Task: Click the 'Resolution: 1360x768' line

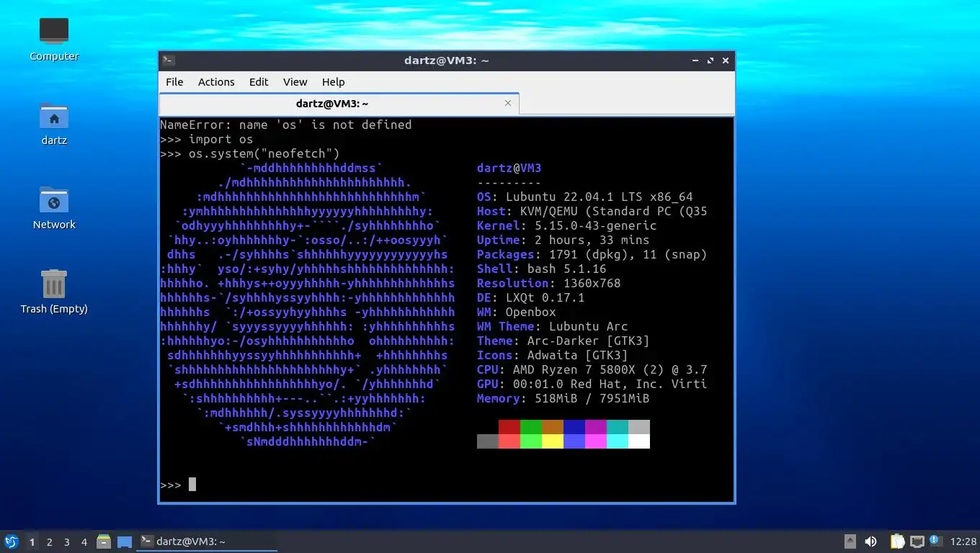Action: [x=549, y=283]
